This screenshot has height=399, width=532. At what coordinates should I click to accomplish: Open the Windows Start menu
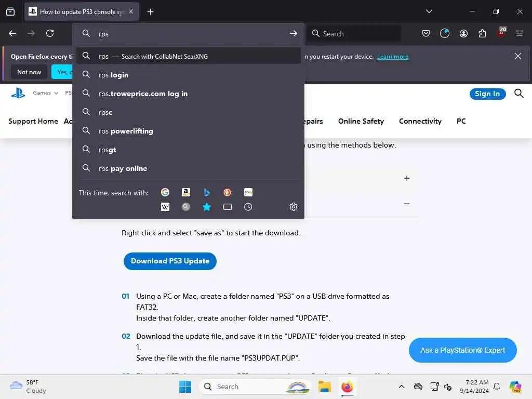[x=185, y=387]
